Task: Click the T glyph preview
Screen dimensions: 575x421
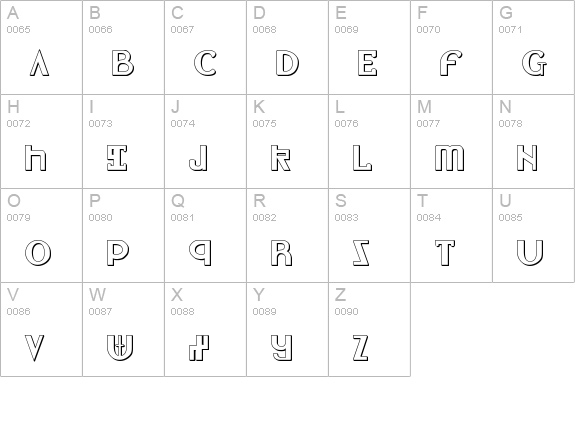Action: point(445,253)
